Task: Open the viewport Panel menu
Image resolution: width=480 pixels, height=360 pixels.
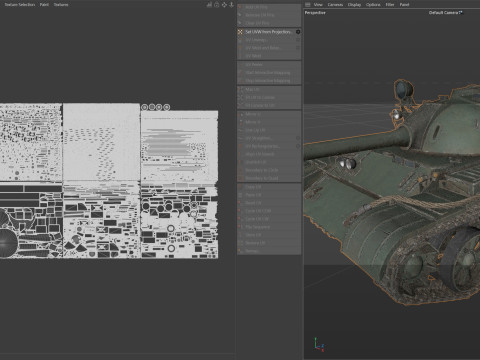Action: [x=404, y=5]
